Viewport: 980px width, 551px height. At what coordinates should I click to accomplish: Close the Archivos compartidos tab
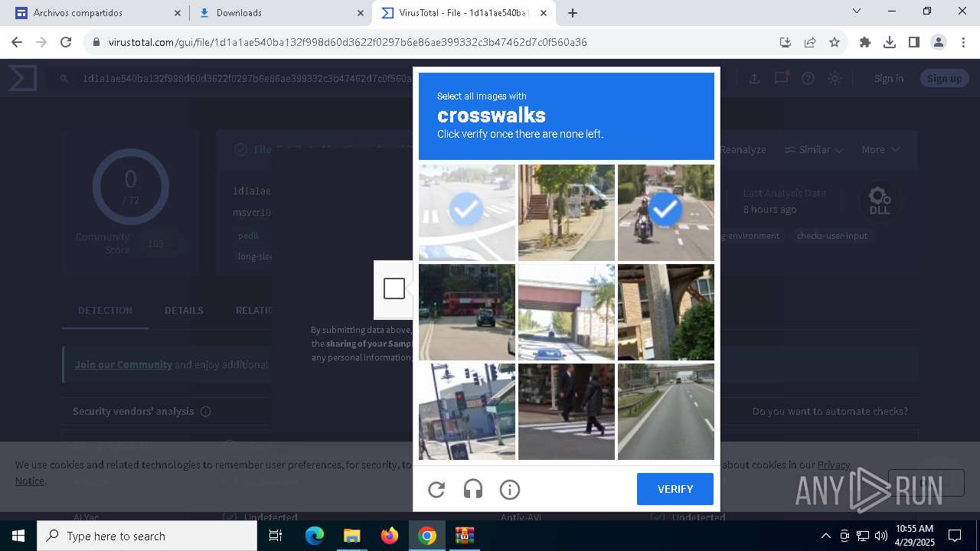tap(178, 13)
